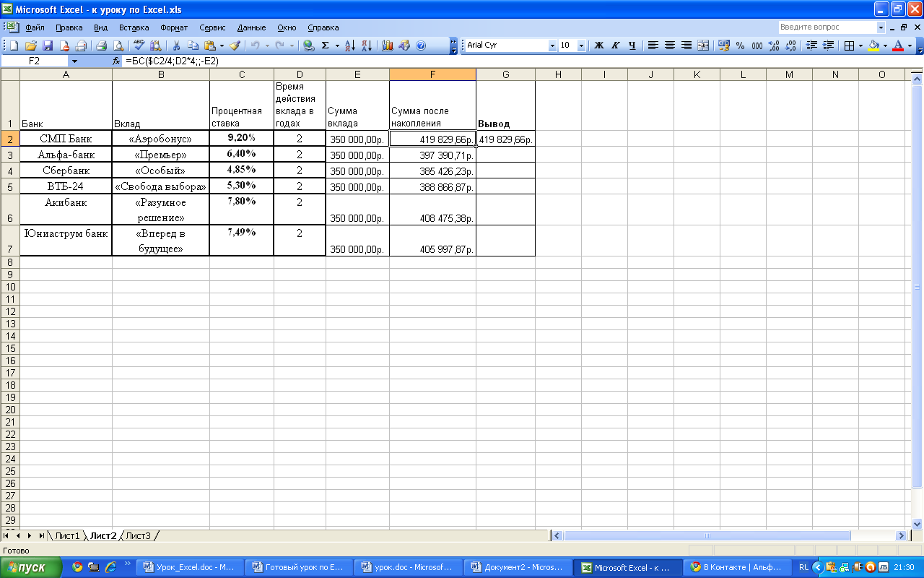Click the Save floppy disk icon
Image resolution: width=924 pixels, height=578 pixels.
point(48,46)
